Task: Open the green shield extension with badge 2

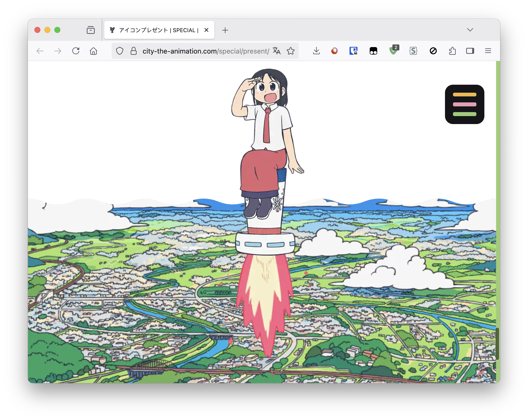Action: tap(394, 50)
